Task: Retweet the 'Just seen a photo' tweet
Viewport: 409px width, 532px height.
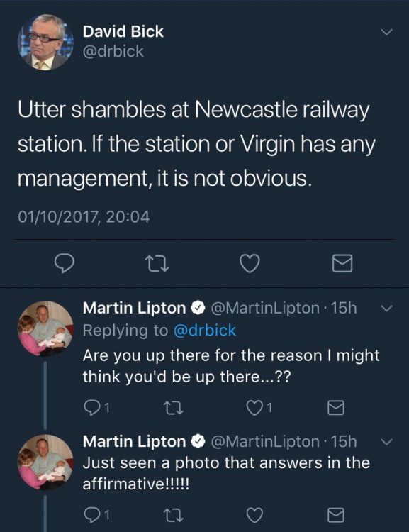Action: pos(173,516)
